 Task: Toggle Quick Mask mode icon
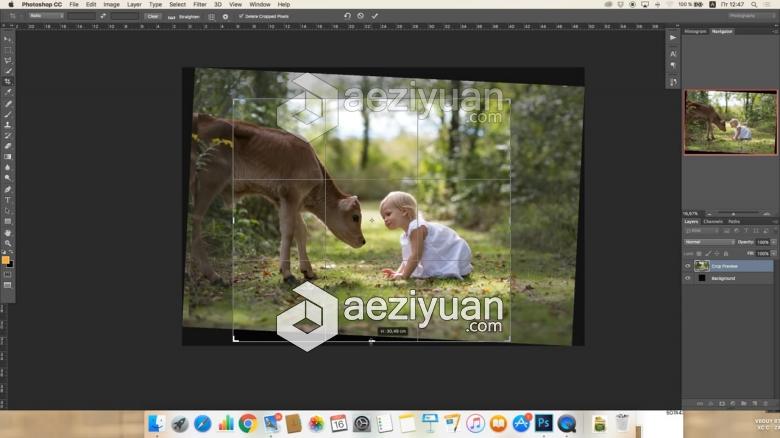pos(7,275)
